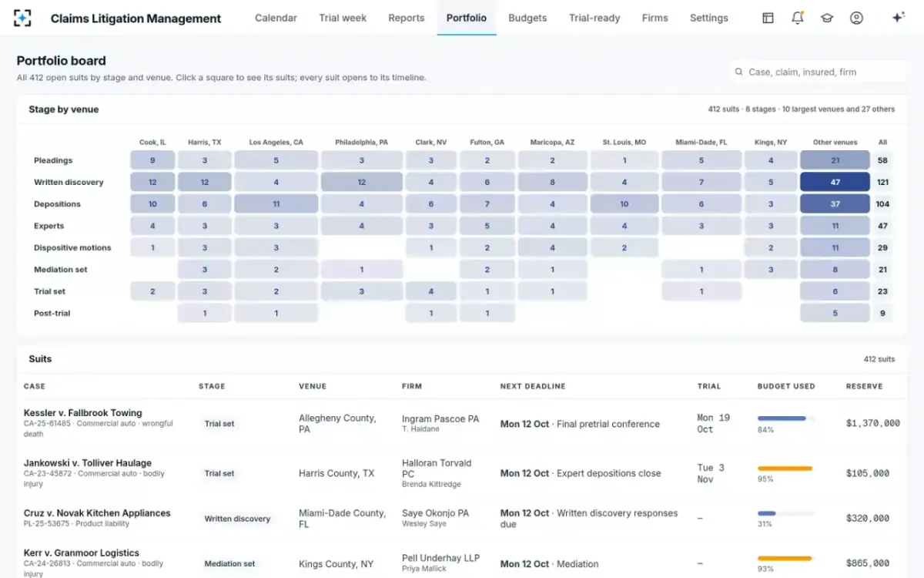Open the Firms tab
The height and width of the screenshot is (578, 924).
tap(655, 18)
